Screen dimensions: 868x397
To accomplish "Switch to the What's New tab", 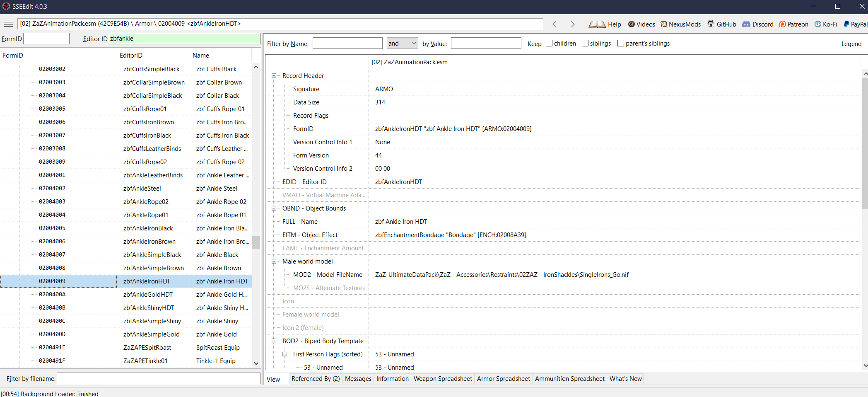I will 626,379.
